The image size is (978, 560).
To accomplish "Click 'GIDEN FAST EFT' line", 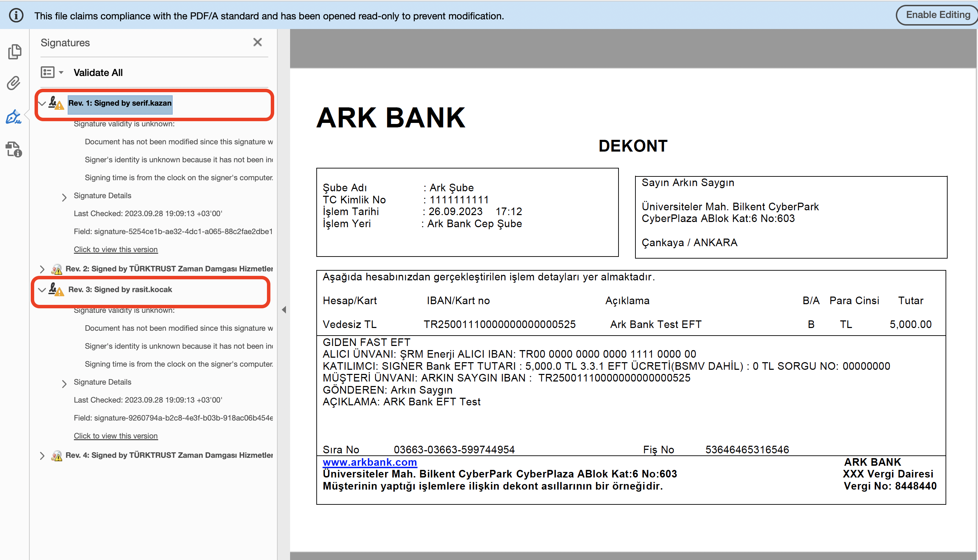I will click(x=366, y=342).
